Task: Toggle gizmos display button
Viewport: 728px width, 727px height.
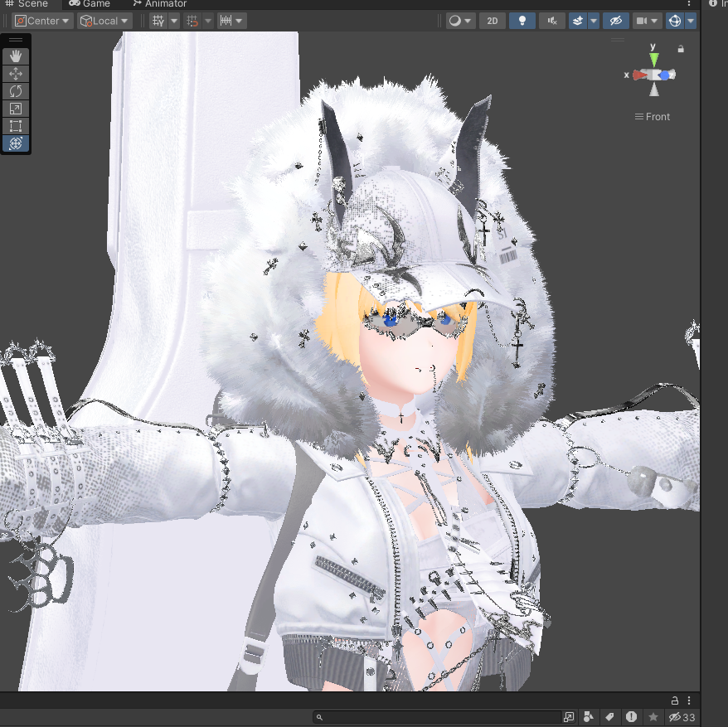Action: [x=675, y=21]
